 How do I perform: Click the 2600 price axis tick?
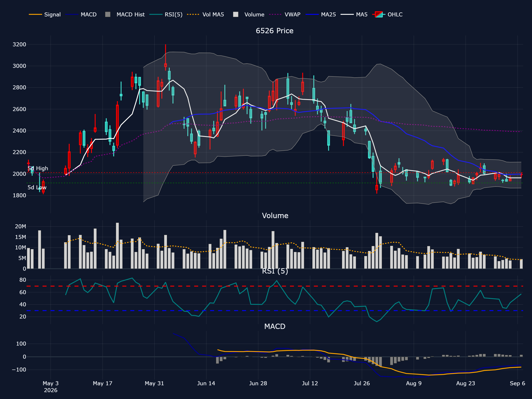click(x=19, y=109)
